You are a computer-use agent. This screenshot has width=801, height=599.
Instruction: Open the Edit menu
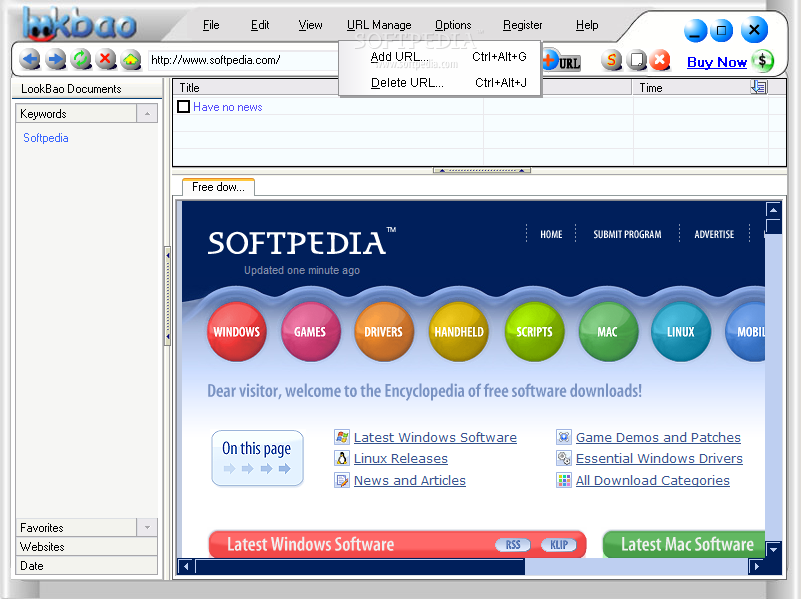click(x=260, y=25)
